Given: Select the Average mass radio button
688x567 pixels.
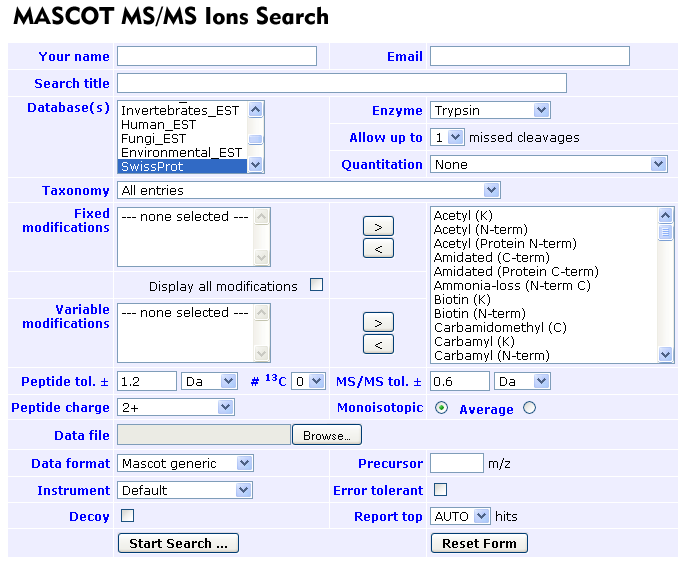Looking at the screenshot, I should pyautogui.click(x=530, y=408).
